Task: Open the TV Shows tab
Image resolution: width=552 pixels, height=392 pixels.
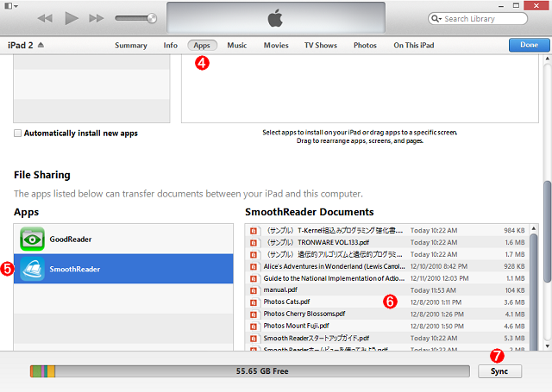Action: pyautogui.click(x=321, y=46)
